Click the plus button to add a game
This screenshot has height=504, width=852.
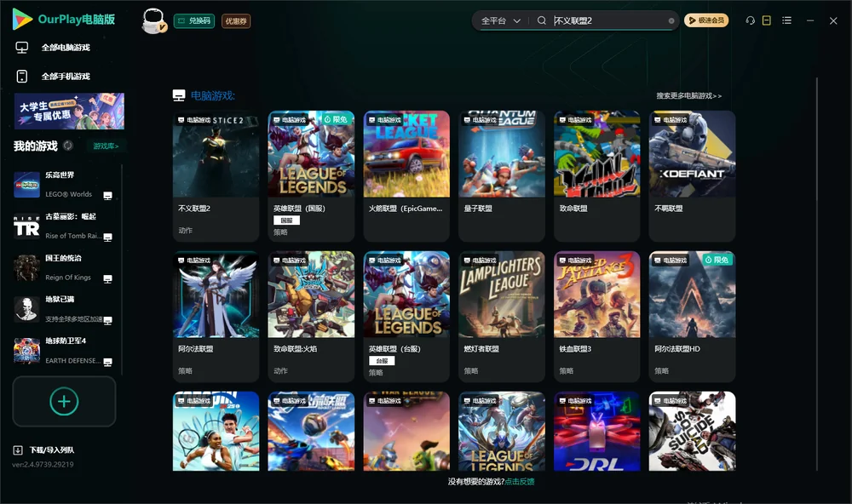pyautogui.click(x=64, y=401)
